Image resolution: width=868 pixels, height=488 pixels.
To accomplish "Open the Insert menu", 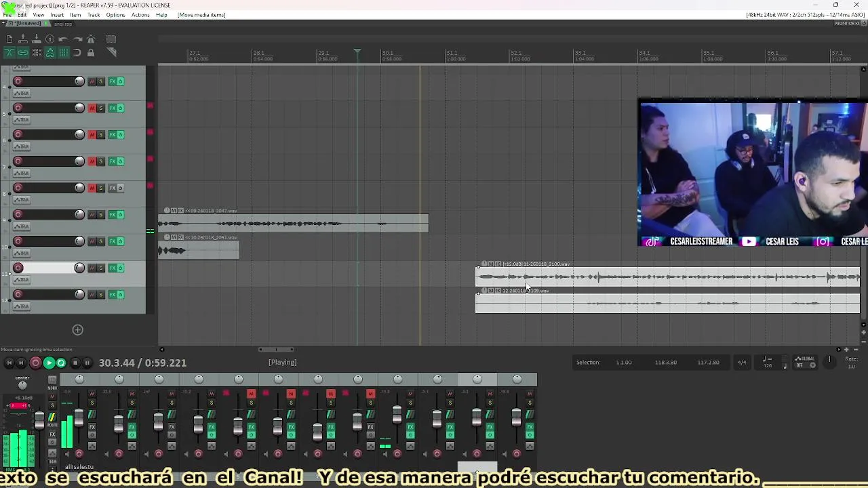I will tap(57, 15).
